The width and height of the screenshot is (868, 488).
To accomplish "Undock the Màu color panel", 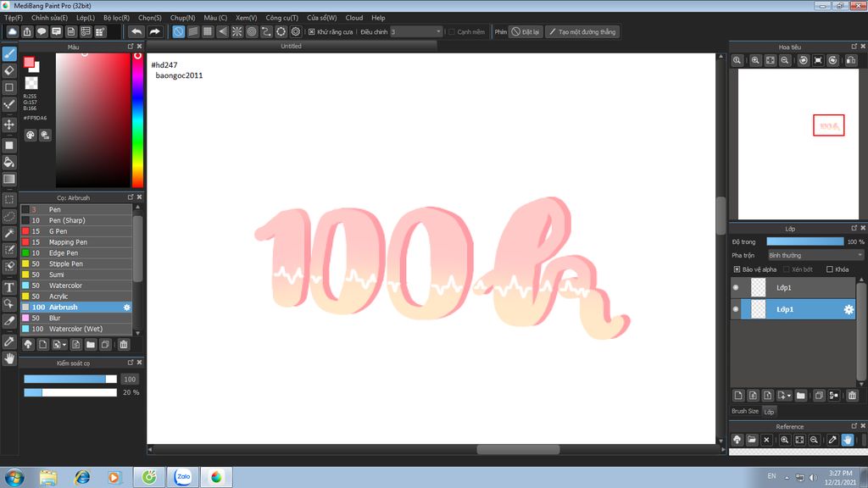I will click(x=131, y=47).
